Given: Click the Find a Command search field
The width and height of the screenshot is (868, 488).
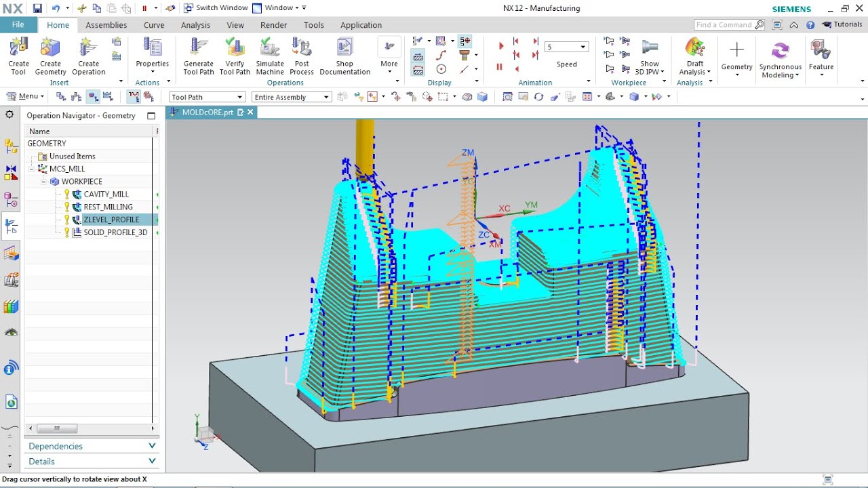Looking at the screenshot, I should (730, 25).
